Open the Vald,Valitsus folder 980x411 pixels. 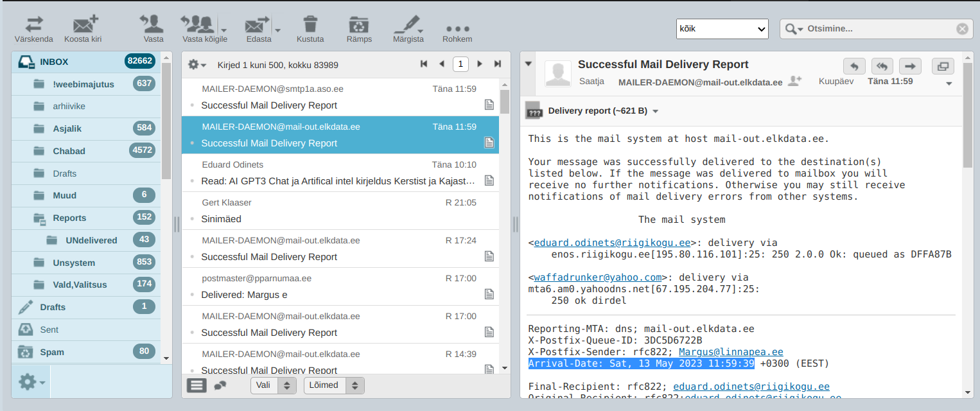click(x=86, y=284)
